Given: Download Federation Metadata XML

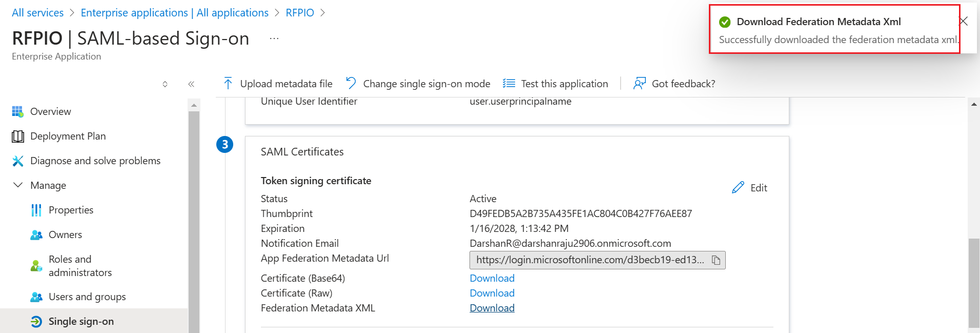Looking at the screenshot, I should coord(492,308).
